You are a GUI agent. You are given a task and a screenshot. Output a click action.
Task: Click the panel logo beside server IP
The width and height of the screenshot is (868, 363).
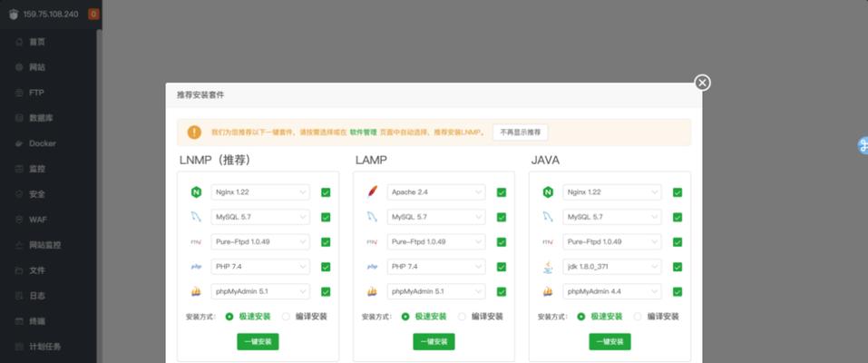point(14,15)
